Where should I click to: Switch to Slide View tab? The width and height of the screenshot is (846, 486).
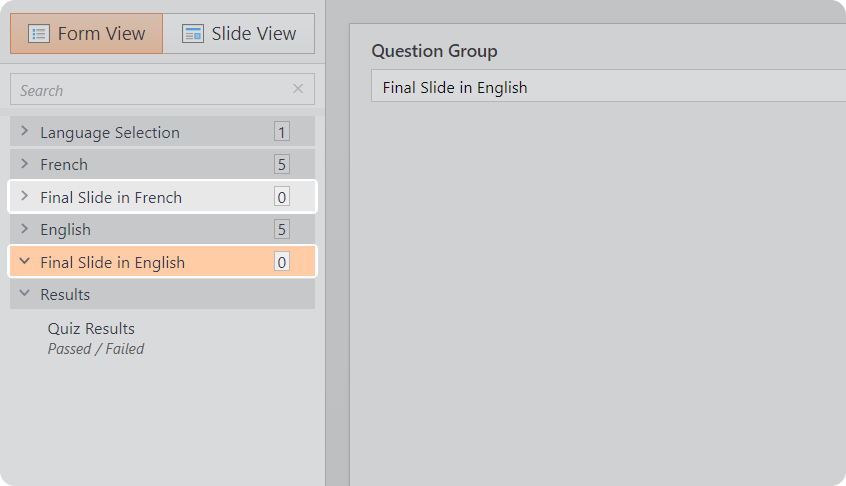[239, 34]
